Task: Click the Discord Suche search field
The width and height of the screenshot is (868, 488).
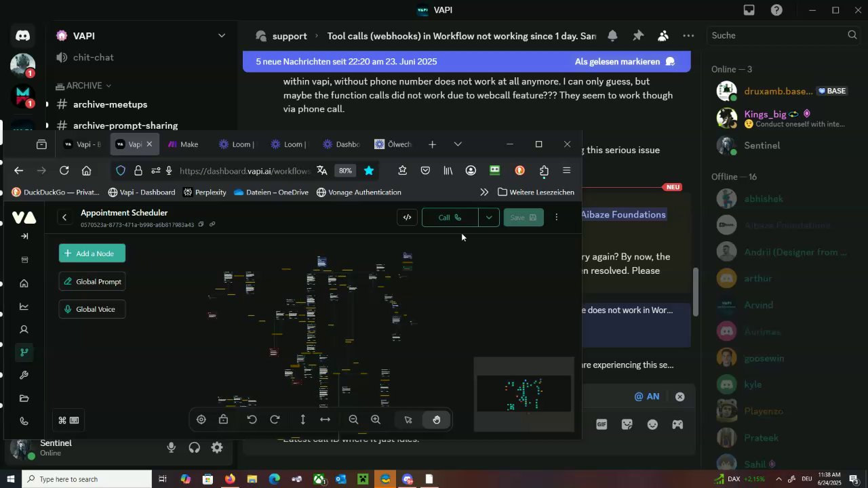Action: (784, 35)
